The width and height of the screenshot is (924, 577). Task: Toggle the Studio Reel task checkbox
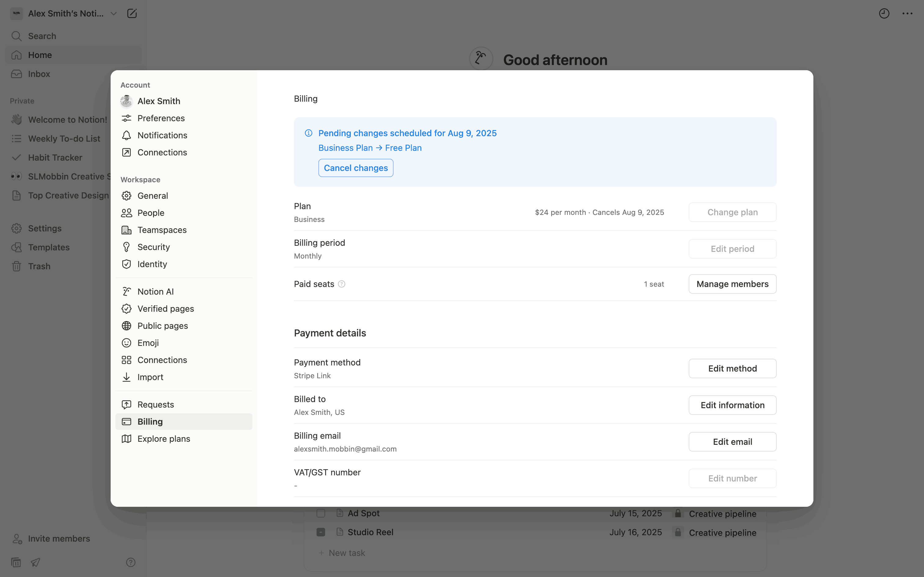tap(321, 532)
